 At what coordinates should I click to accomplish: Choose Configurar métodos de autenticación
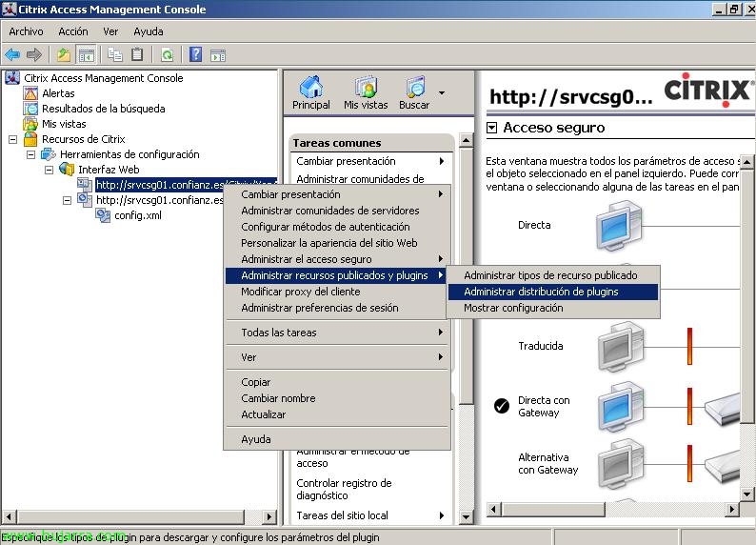click(336, 227)
